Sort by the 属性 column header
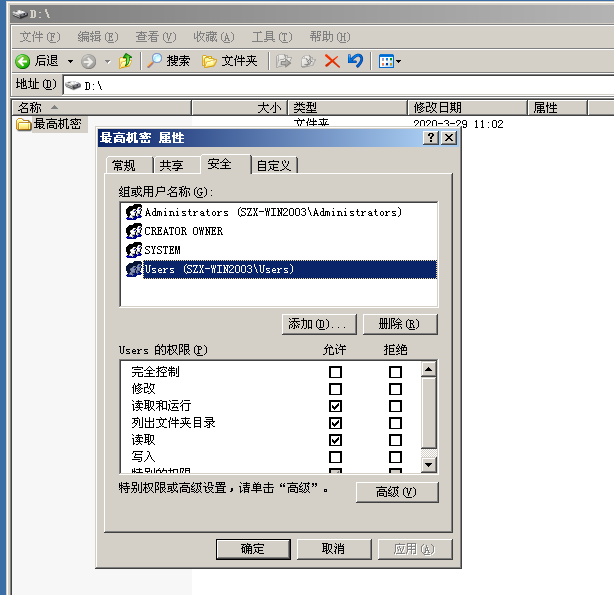 558,107
